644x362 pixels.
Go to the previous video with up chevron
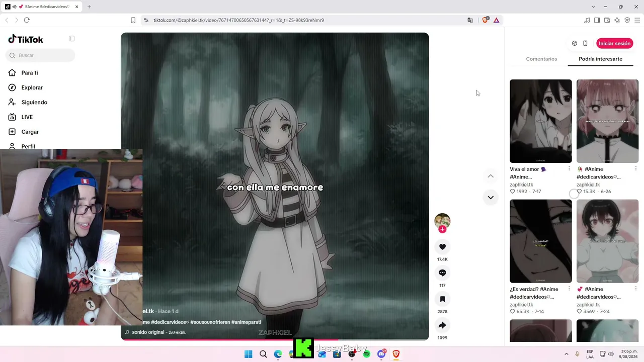click(491, 176)
